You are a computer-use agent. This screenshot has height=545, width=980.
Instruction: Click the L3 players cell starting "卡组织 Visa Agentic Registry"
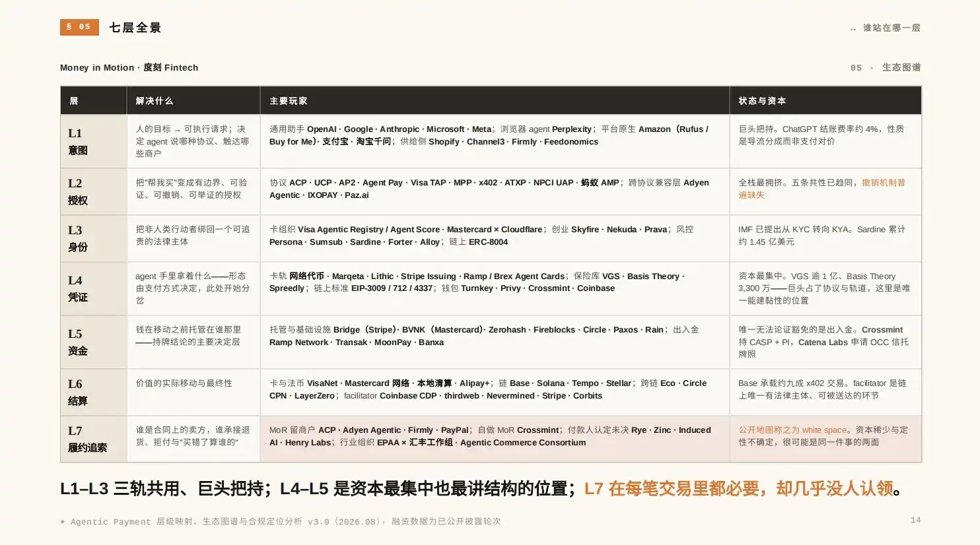495,238
